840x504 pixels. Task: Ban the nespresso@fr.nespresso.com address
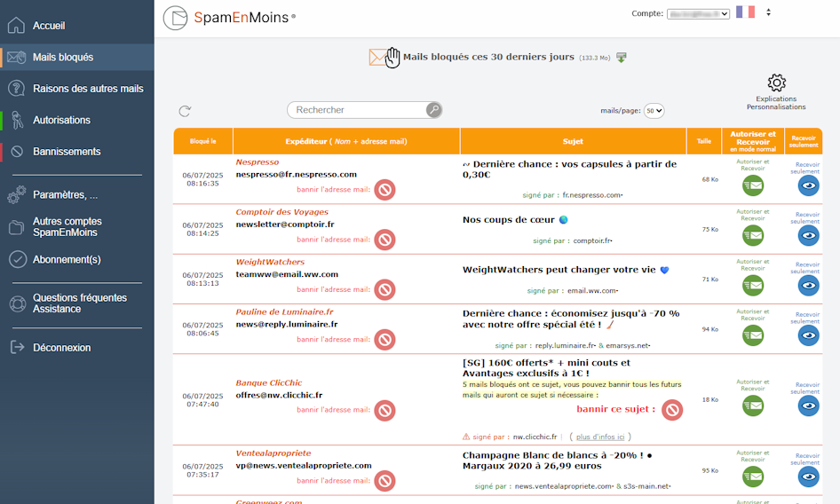click(x=384, y=190)
